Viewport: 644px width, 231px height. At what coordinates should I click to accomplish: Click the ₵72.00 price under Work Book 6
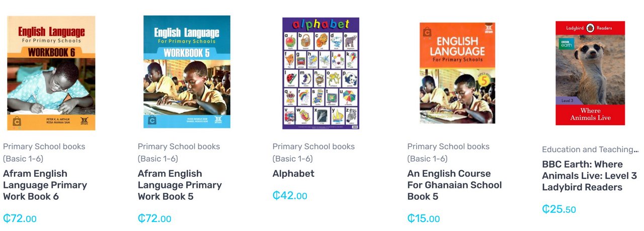point(20,218)
